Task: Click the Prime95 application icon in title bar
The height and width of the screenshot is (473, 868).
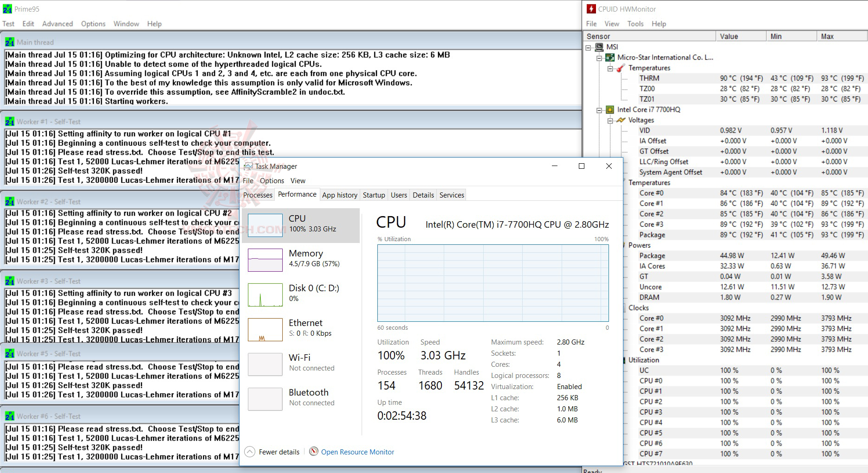Action: click(7, 9)
